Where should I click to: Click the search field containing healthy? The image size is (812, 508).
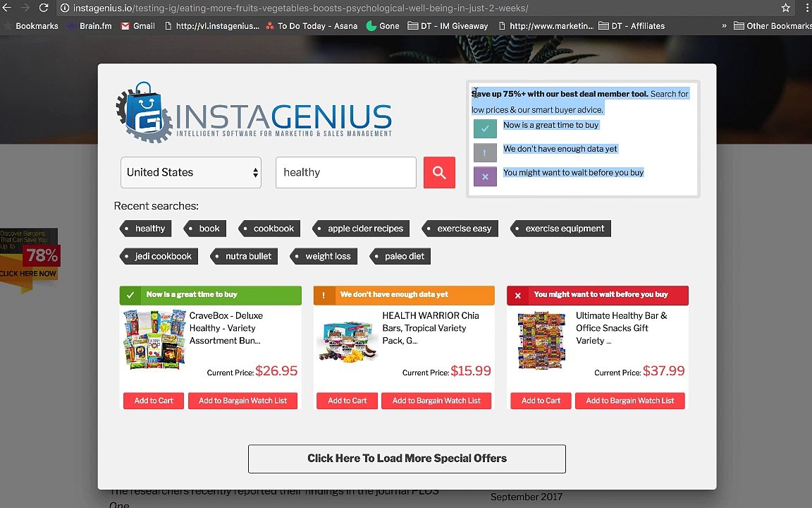point(346,173)
